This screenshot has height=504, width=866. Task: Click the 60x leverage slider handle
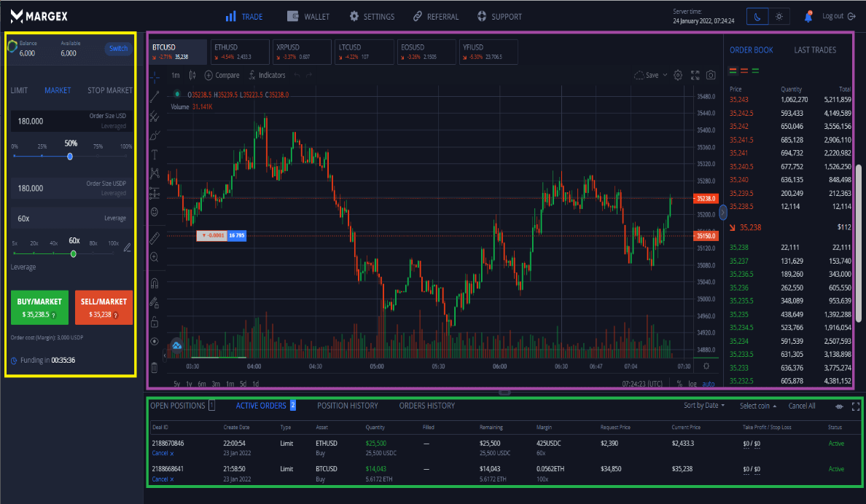(74, 253)
